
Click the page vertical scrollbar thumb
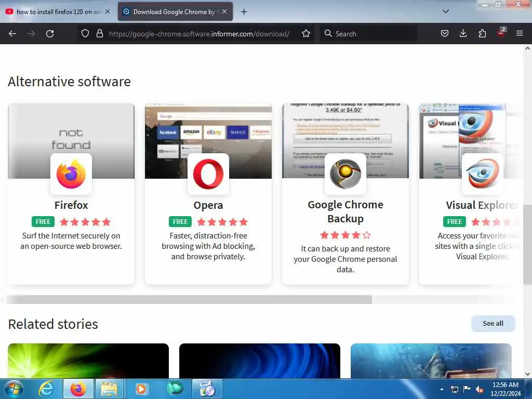point(527,244)
